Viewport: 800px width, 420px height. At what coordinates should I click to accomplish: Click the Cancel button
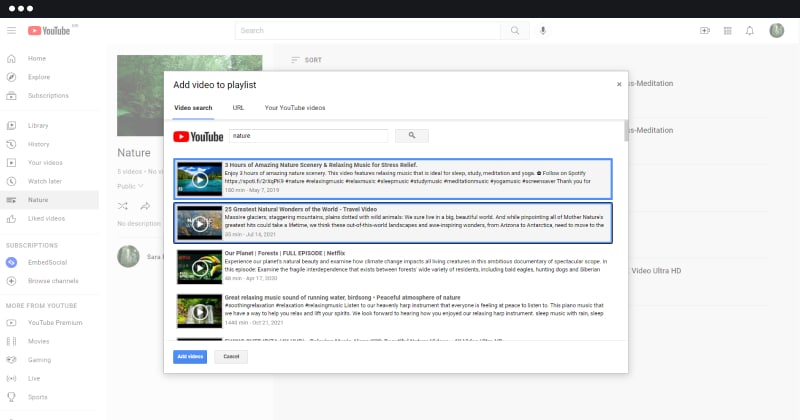point(231,357)
